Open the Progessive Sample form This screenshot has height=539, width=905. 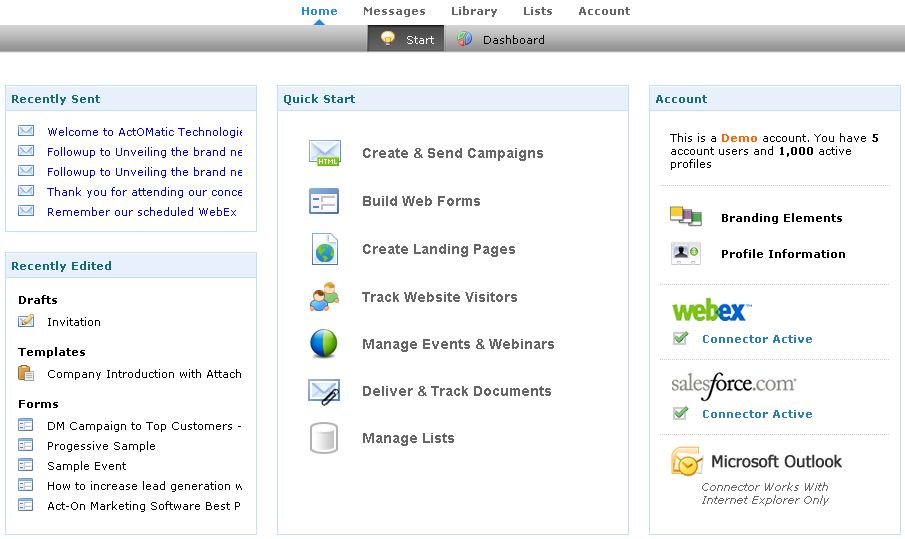101,446
